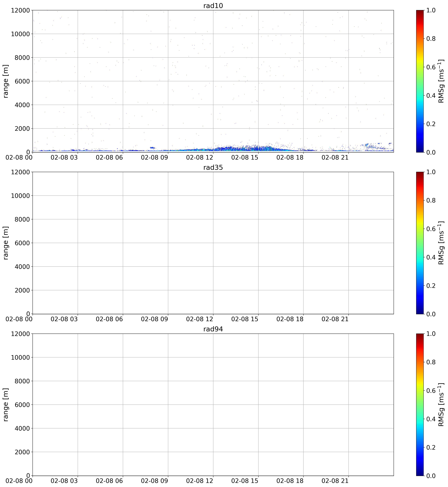Click the 12000 y-tick on rad10 panel
This screenshot has height=487, width=448.
[x=20, y=10]
